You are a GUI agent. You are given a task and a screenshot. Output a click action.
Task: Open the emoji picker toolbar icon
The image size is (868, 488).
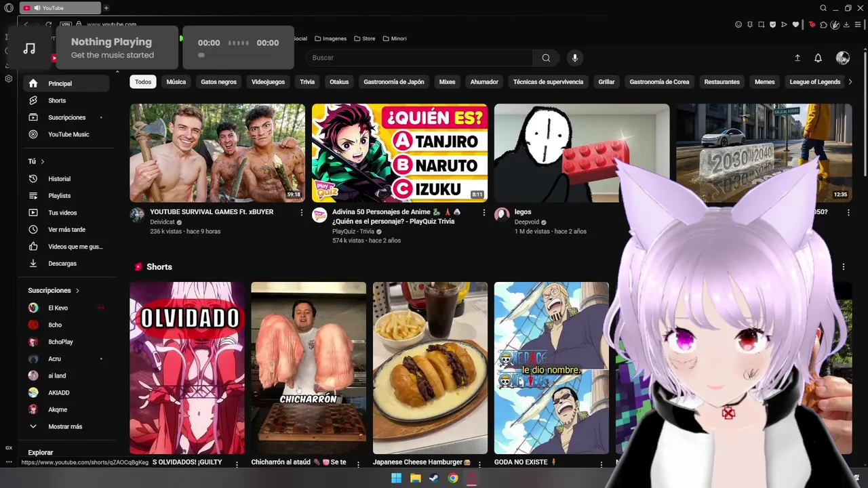[738, 25]
